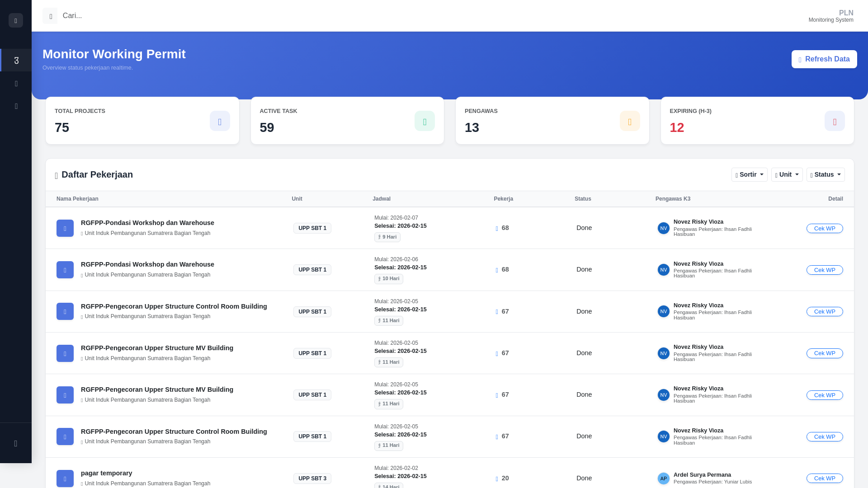Click the UPP SBT 3 unit badge
Screen dimensions: 868x488
pyautogui.click(x=312, y=479)
